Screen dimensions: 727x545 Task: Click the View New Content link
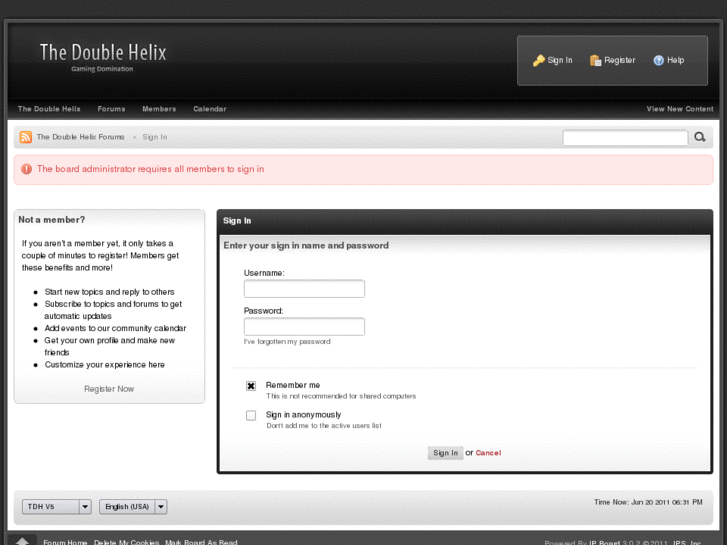click(x=680, y=109)
